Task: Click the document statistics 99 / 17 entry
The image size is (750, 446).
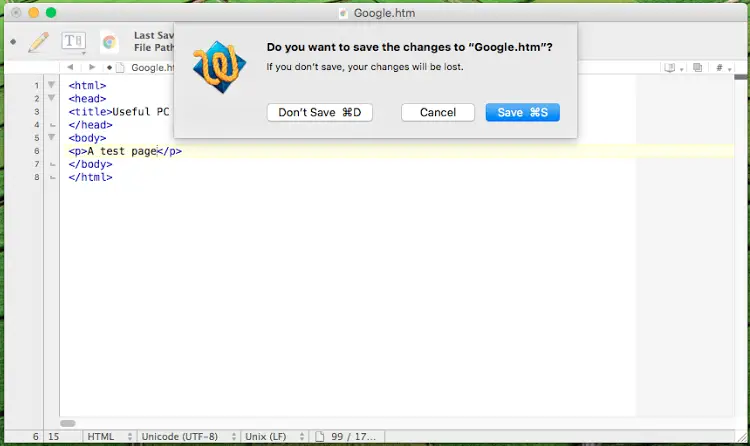Action: point(353,436)
